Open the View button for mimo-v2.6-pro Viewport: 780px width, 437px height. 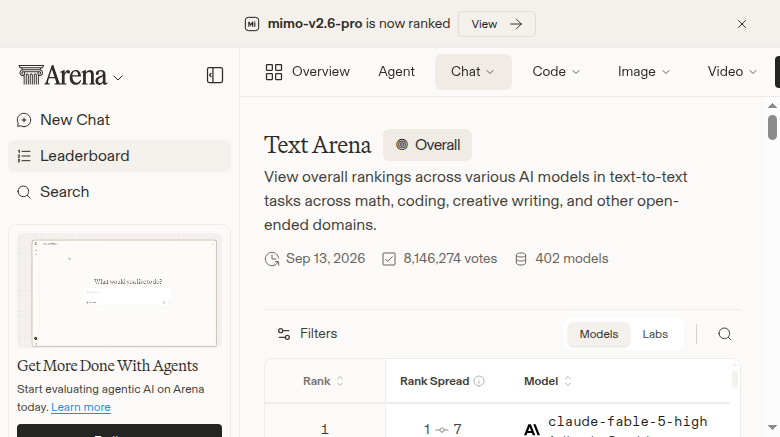click(496, 24)
